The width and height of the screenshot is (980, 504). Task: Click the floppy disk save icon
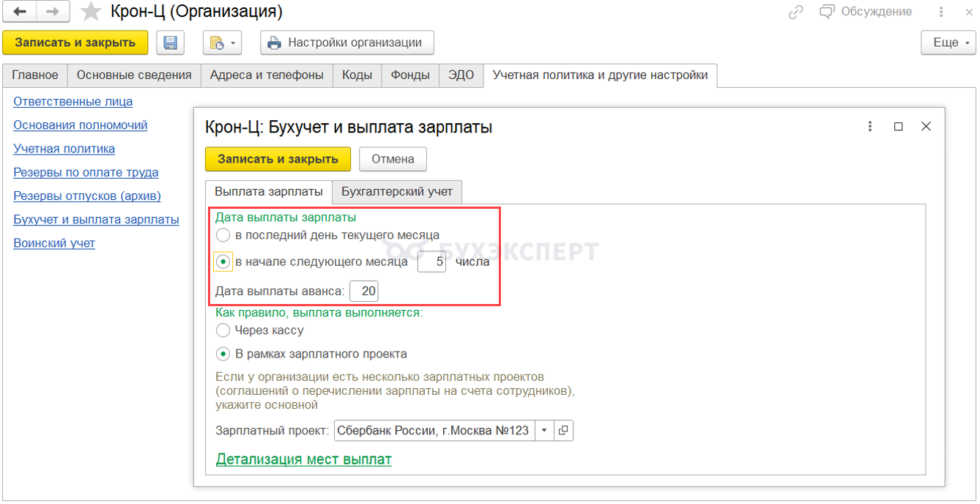pos(171,42)
